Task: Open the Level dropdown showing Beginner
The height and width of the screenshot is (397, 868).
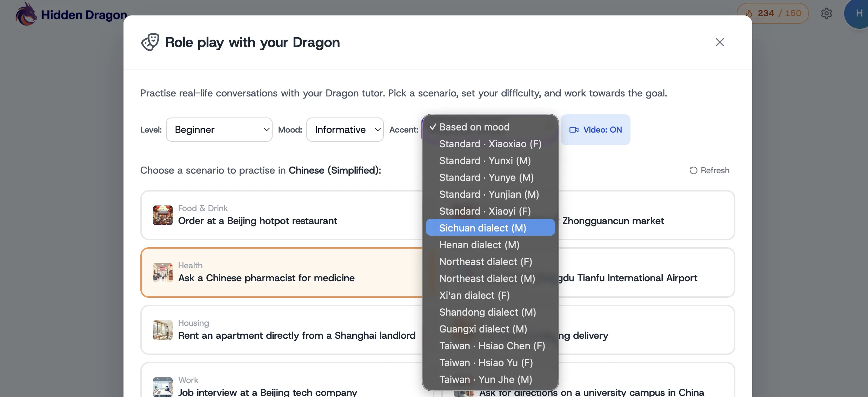Action: pos(219,130)
